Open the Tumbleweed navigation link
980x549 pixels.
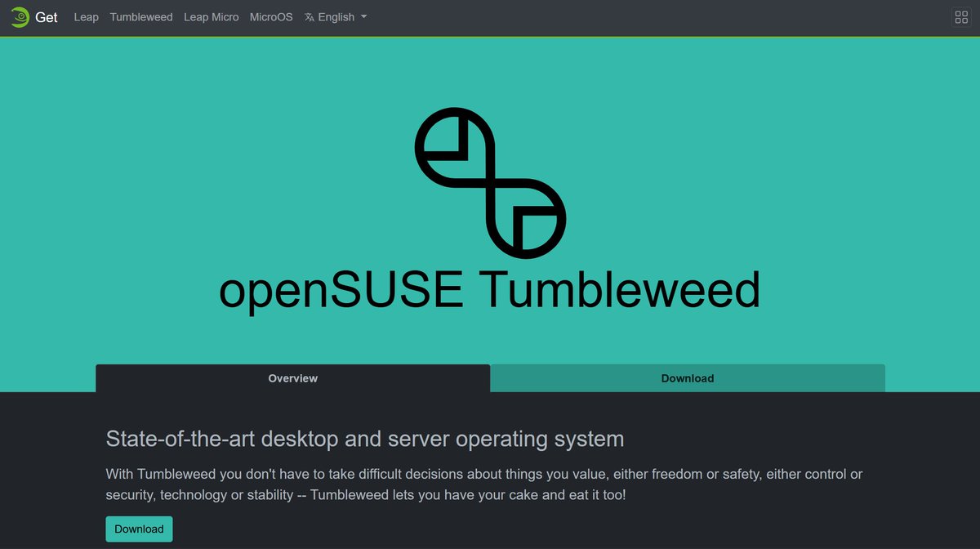point(141,17)
